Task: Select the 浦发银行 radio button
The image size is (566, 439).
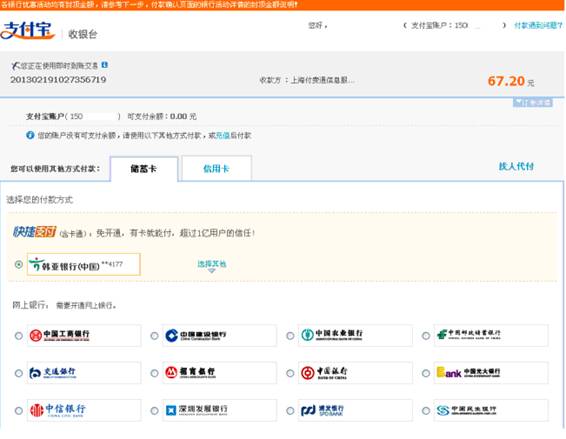Action: (x=290, y=411)
